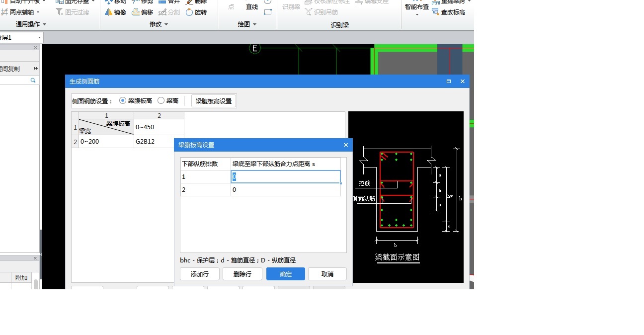Open the 两点辅轴 dropdown arrow
644x335 pixels.
(x=38, y=12)
